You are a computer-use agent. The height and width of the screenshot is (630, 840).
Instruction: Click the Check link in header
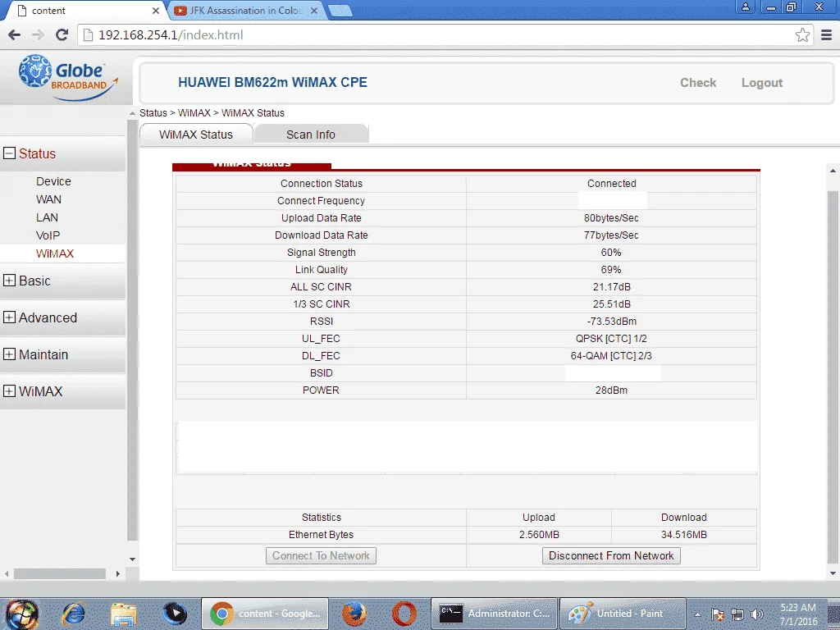coord(698,83)
